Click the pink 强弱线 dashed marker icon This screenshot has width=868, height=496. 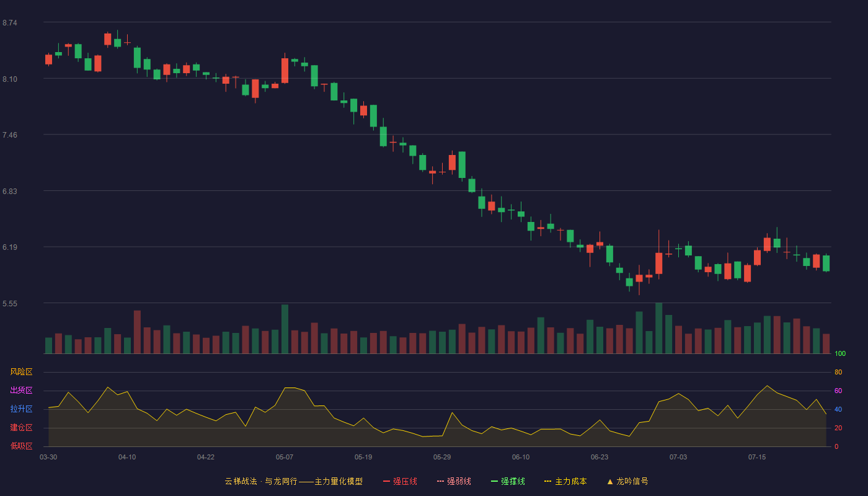click(440, 481)
